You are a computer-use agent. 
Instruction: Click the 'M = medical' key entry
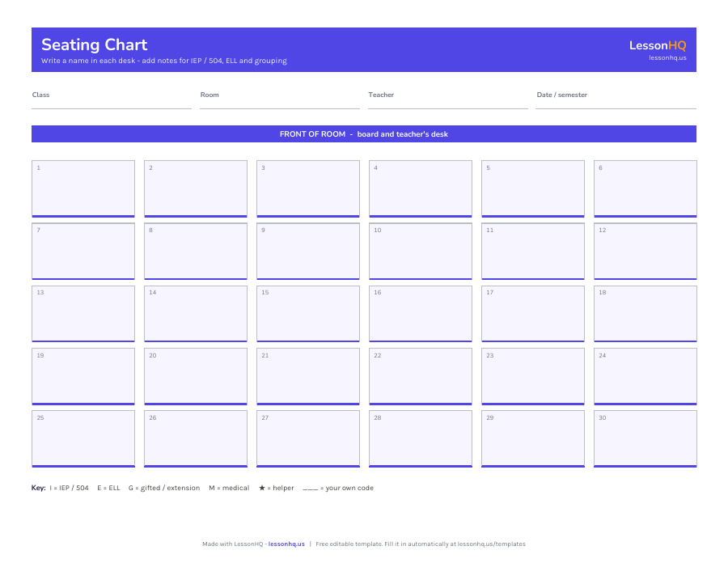(x=229, y=488)
